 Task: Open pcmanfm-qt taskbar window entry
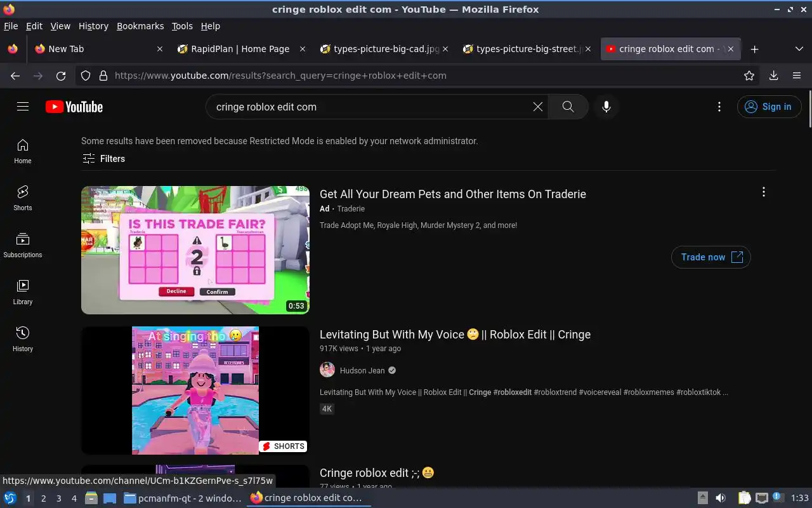(x=183, y=498)
